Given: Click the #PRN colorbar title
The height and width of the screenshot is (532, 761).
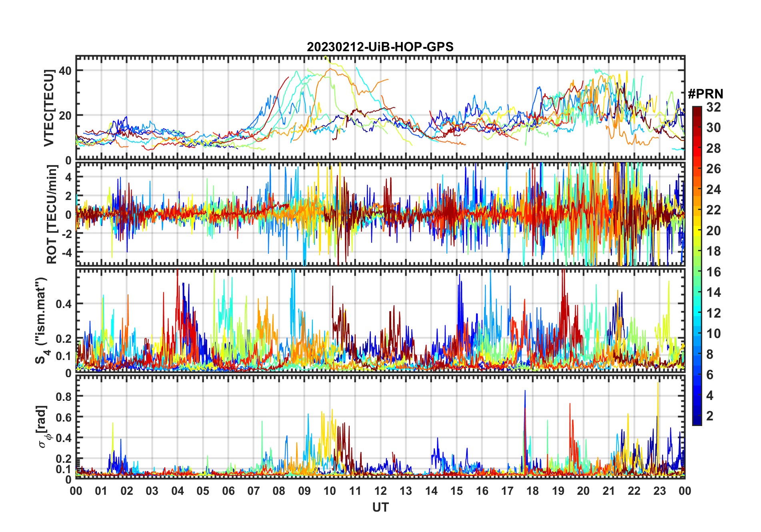Looking at the screenshot, I should pyautogui.click(x=705, y=94).
